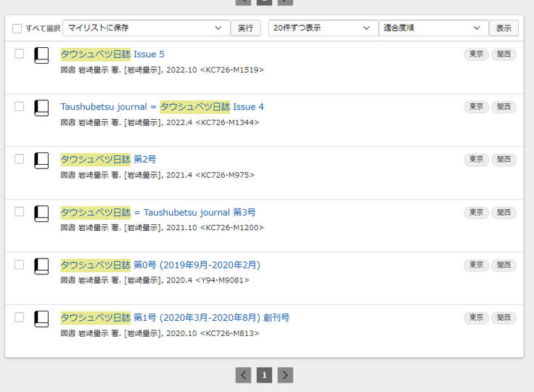Click 東京 badge on Issue 5 row
Viewport: 534px width, 392px height.
(x=476, y=54)
